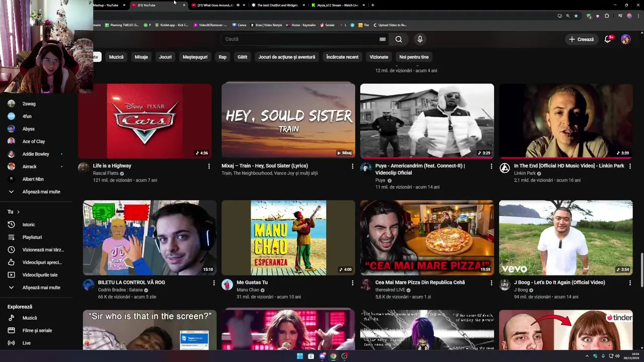Switch to Alysia_k12 Stream browser tab

tap(338, 5)
